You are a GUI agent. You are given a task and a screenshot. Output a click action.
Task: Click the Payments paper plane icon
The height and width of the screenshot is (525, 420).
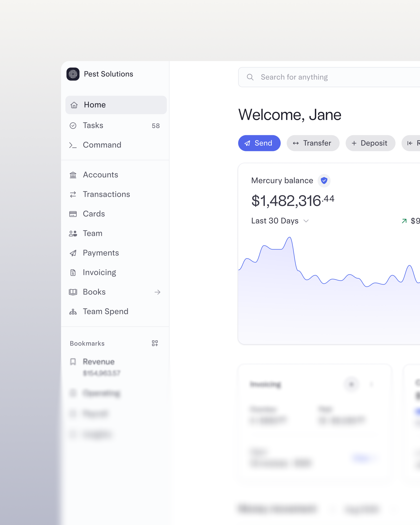[x=73, y=253]
